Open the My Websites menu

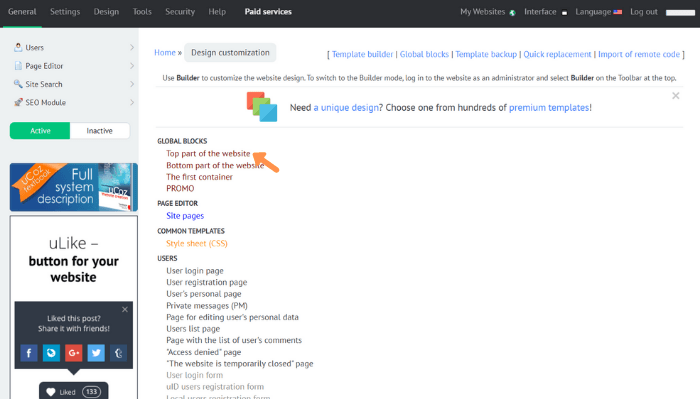(x=483, y=12)
